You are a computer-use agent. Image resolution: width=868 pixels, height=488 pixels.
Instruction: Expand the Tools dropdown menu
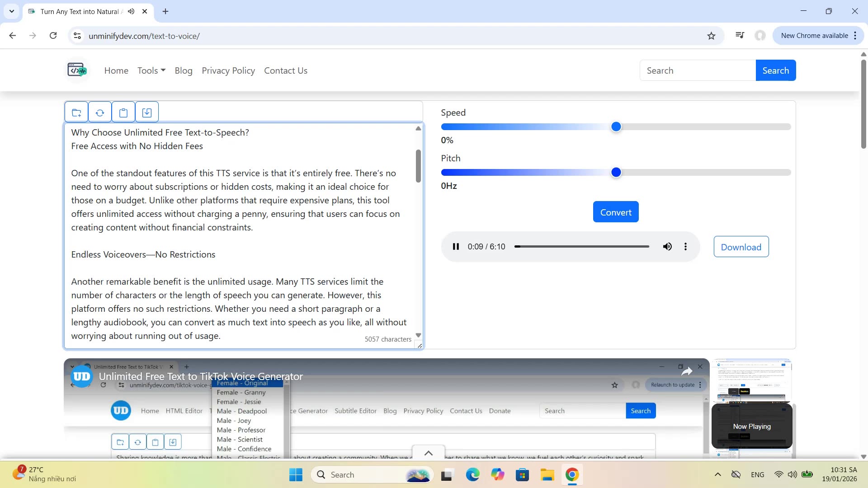(x=151, y=70)
